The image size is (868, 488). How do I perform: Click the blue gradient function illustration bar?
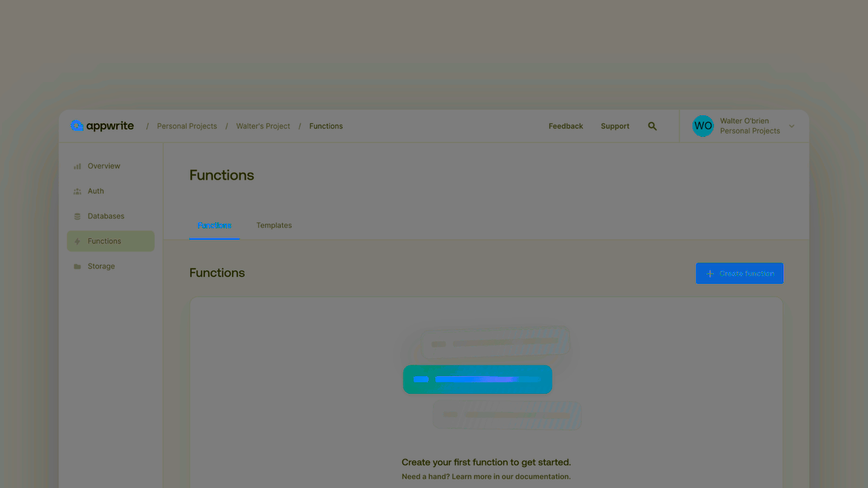[477, 379]
